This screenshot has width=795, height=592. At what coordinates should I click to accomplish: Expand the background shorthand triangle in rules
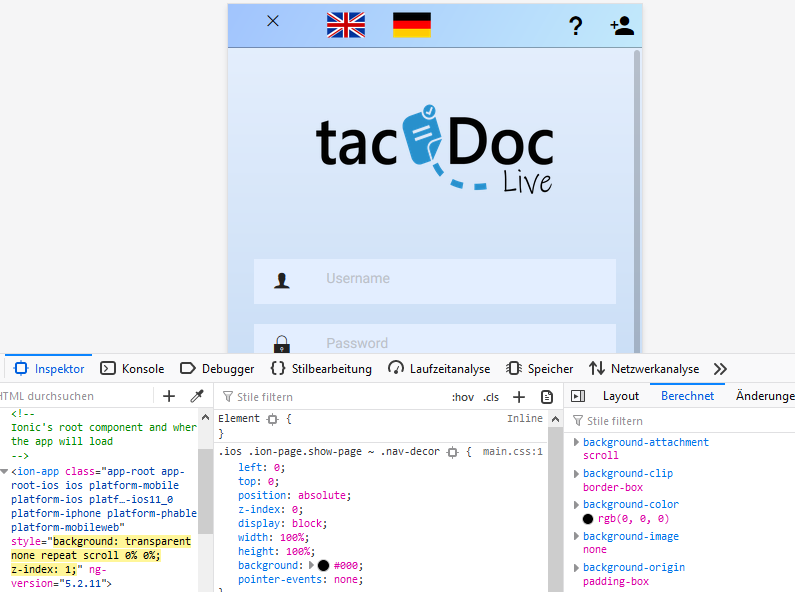tap(311, 565)
